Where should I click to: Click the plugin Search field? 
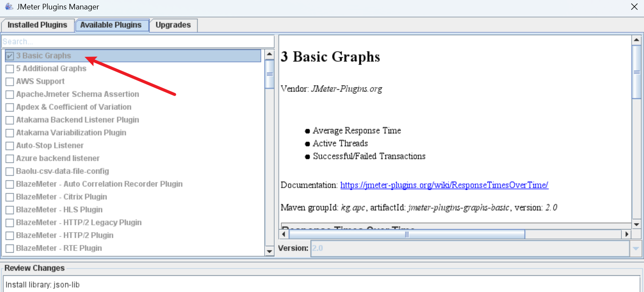[x=138, y=41]
